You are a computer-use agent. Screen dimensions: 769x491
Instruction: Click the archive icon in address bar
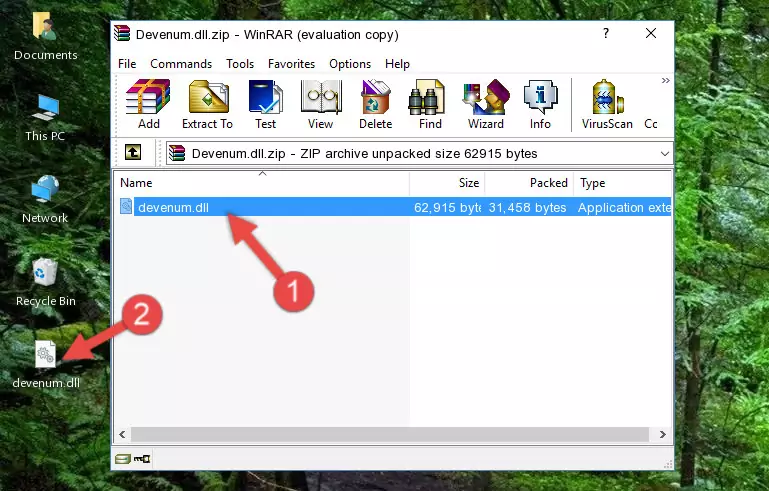point(177,154)
